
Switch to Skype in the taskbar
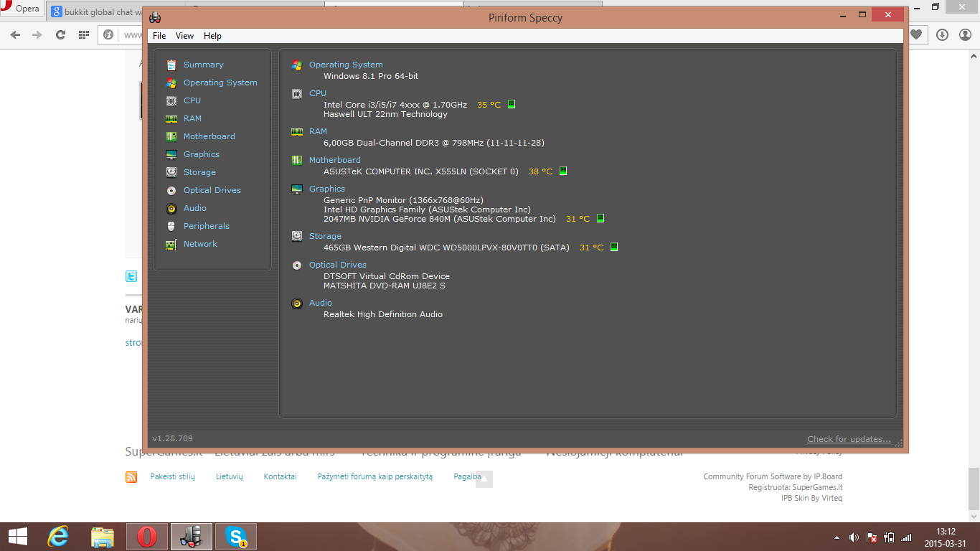point(236,537)
